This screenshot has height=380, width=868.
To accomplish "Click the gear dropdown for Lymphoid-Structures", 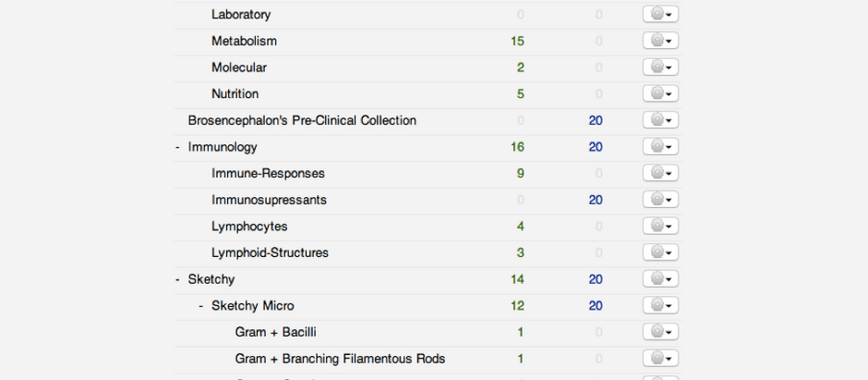I will pos(660,252).
